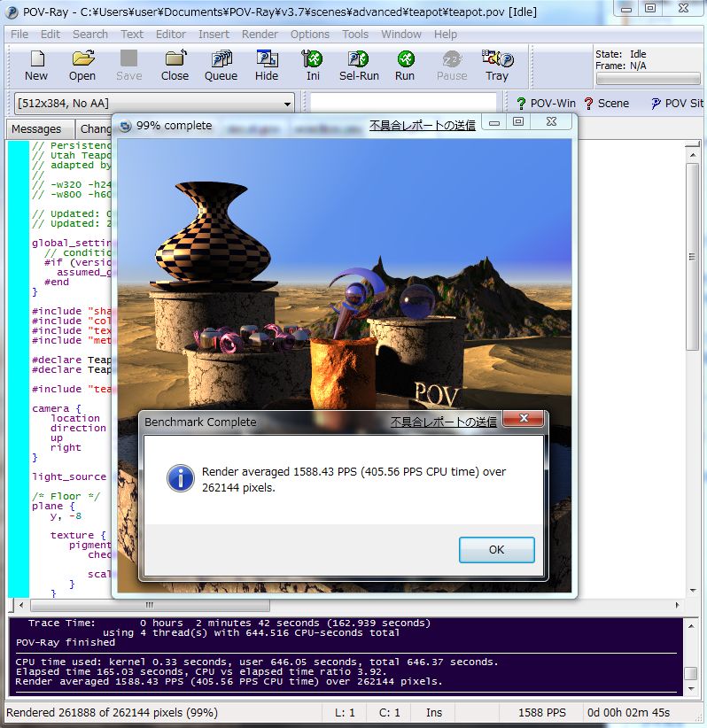Click the editor vertical scrollbar thumb
Viewport: 707px width, 728px height.
692,256
